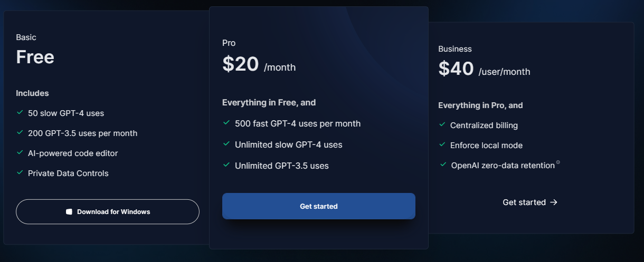The height and width of the screenshot is (262, 644).
Task: Click the blue Pro Get started button
Action: 319,206
